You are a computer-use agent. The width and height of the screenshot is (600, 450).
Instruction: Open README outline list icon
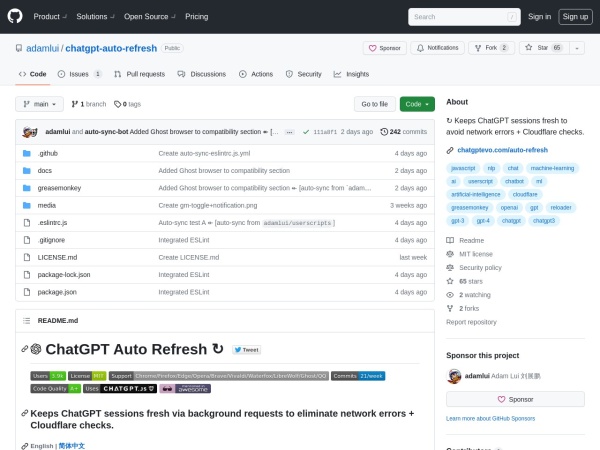point(26,321)
